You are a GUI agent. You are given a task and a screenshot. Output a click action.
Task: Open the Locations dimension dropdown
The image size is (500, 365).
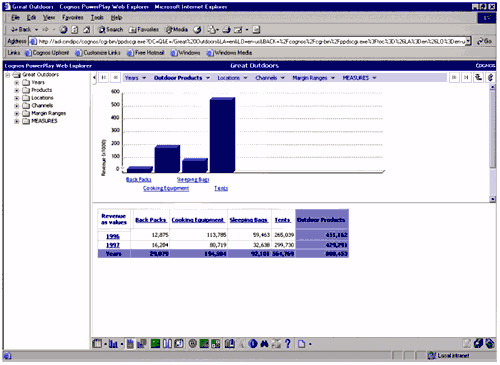click(x=232, y=78)
